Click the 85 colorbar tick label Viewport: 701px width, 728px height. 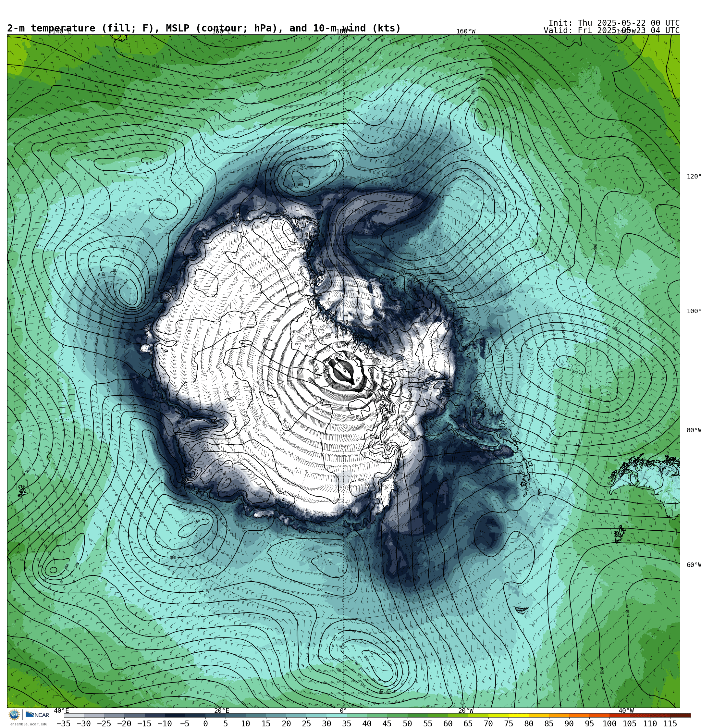tap(549, 723)
